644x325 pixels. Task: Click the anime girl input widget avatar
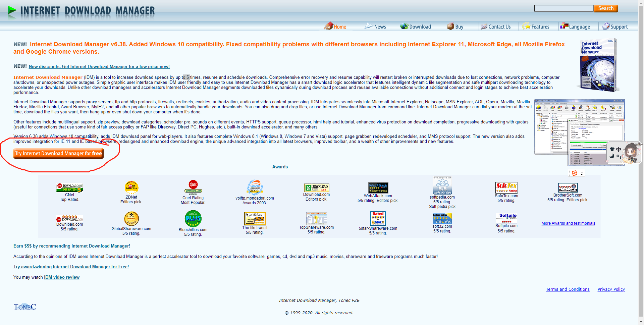(631, 153)
